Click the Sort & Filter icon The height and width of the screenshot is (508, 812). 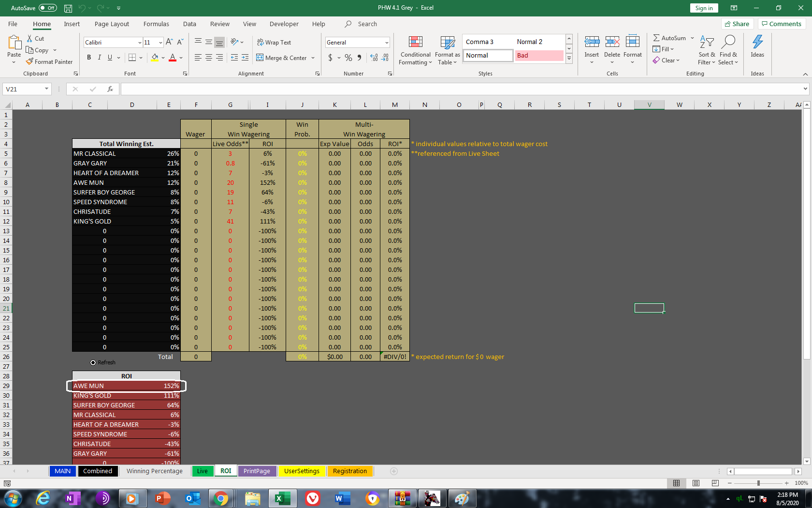point(707,50)
